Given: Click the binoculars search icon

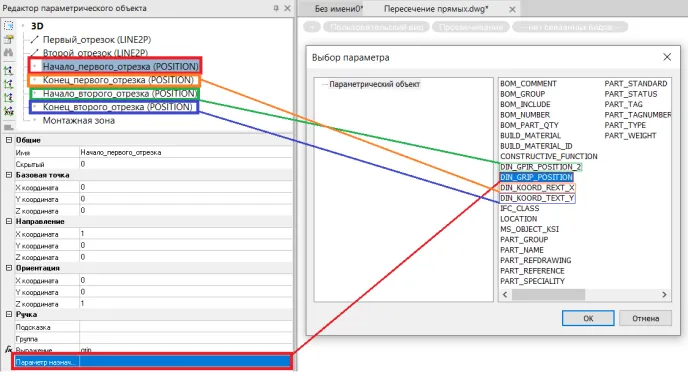Looking at the screenshot, I should pyautogui.click(x=8, y=53).
